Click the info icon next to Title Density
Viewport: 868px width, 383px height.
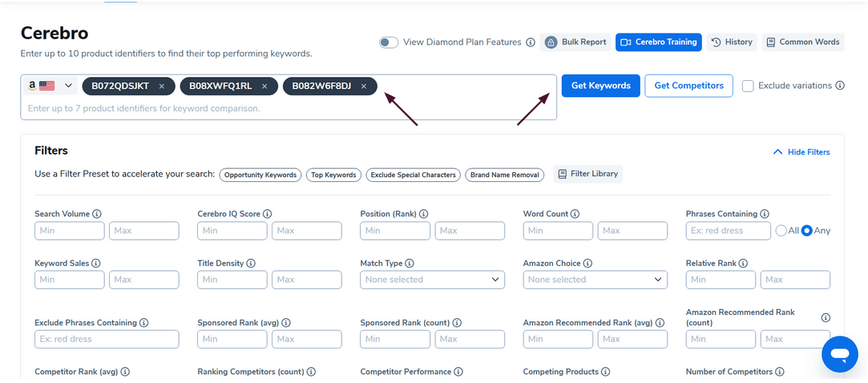(x=251, y=263)
